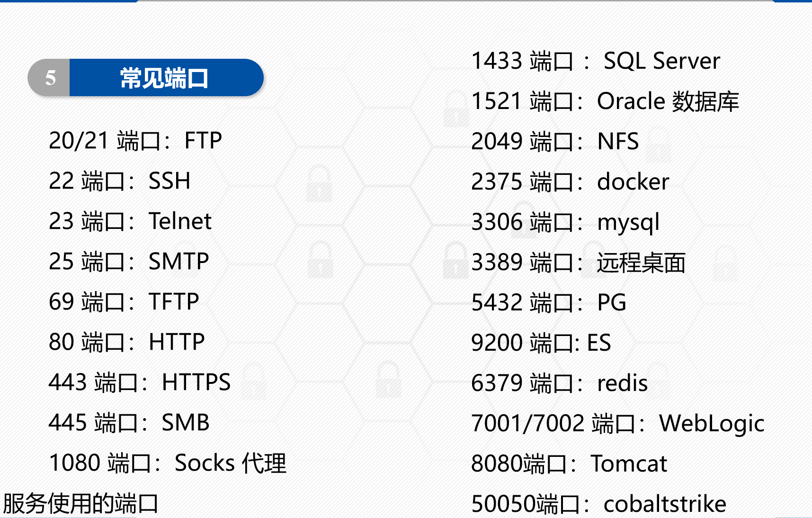Select the 8080端口 Tomcat text
Image resolution: width=812 pixels, height=518 pixels.
point(569,464)
